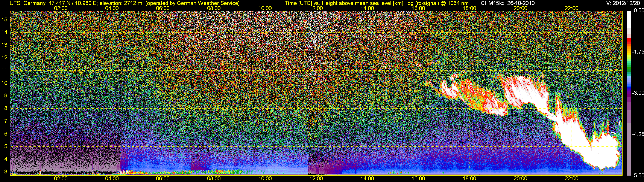This screenshot has height=182, width=644.
Task: Select the '3.' height axis label
Action: coord(6,172)
